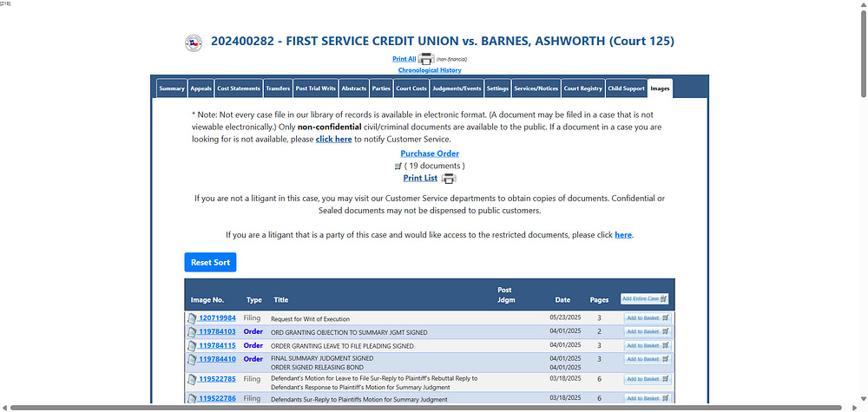868x412 pixels.
Task: Click Add Entire Case button
Action: (644, 298)
